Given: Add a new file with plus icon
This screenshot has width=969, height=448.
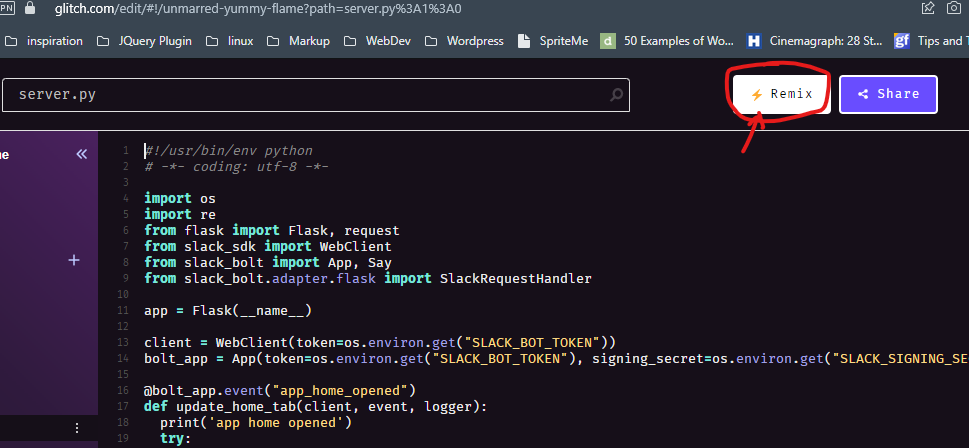Looking at the screenshot, I should 73,260.
